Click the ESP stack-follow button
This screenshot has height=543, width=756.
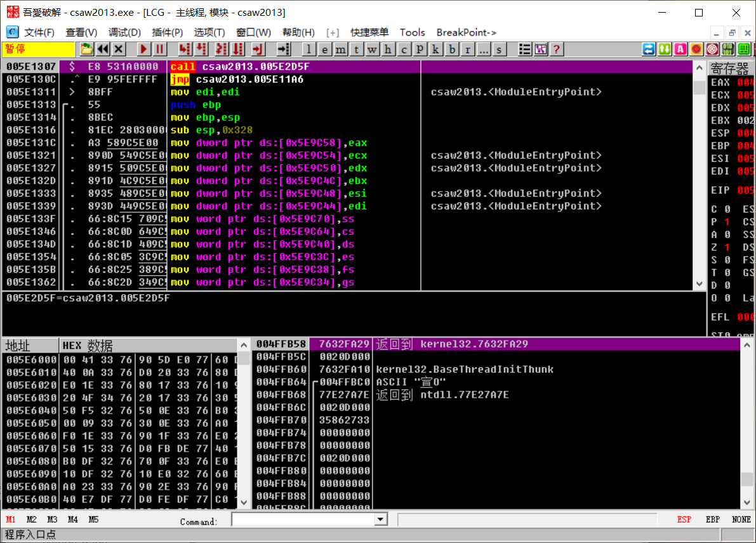(684, 520)
